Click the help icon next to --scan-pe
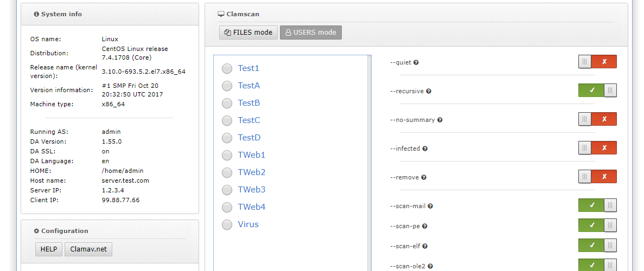Screen dimensions: 644x271 (x=425, y=227)
